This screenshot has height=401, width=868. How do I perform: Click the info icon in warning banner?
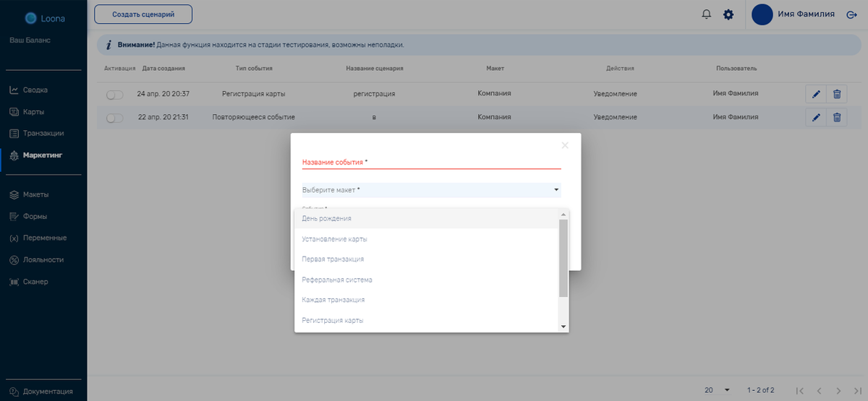(x=108, y=45)
